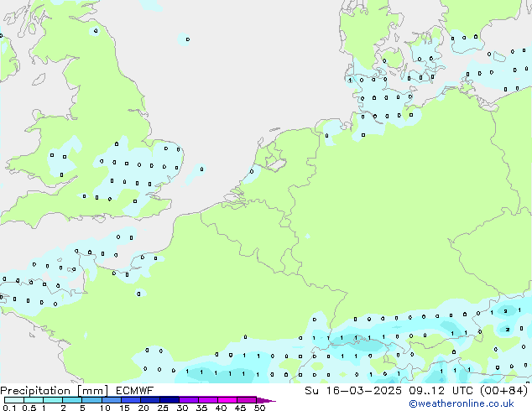Pick the 15–20 mm blue legend box
The image size is (532, 411).
tap(131, 400)
